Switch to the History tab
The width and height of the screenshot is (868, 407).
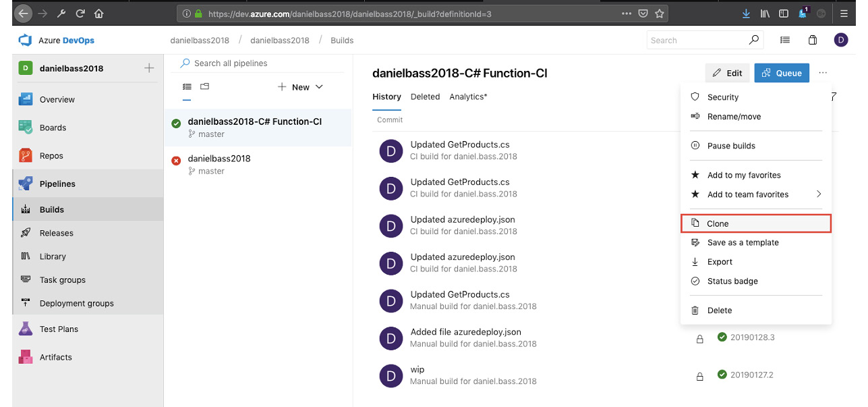pyautogui.click(x=386, y=97)
